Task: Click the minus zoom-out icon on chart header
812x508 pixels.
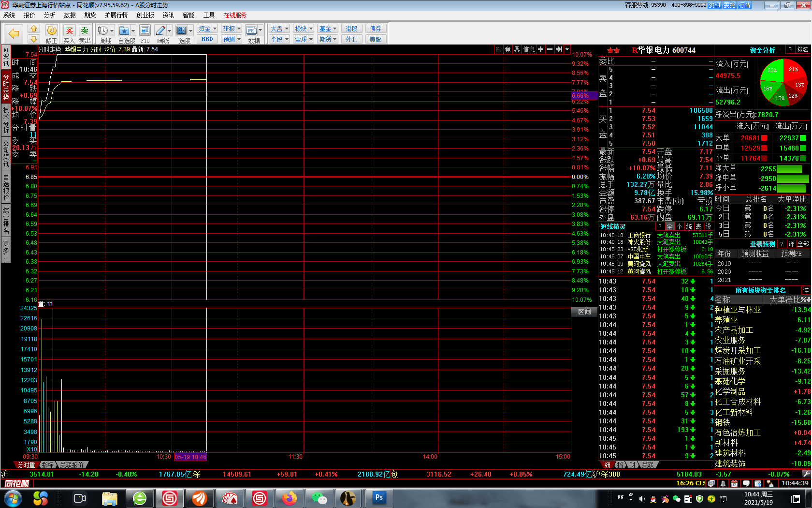Action: [x=550, y=49]
